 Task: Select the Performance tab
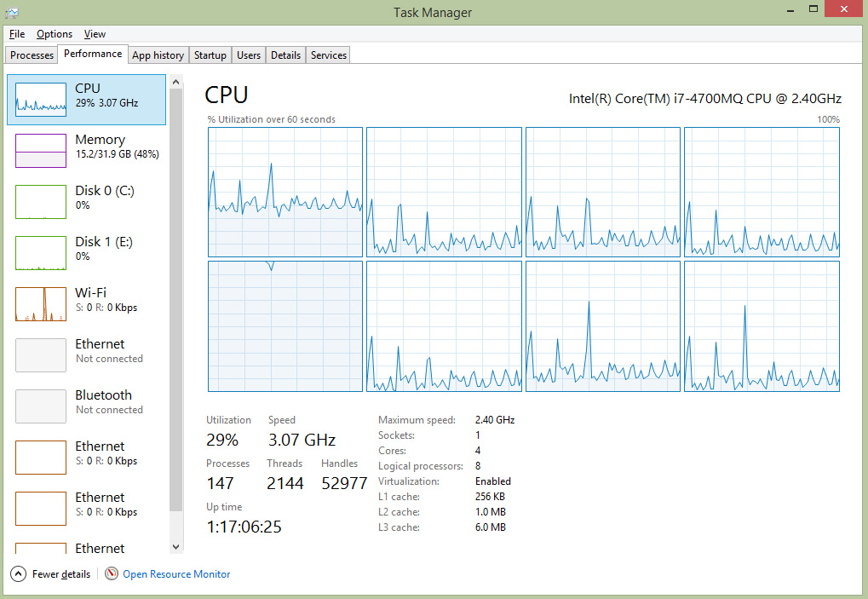pos(93,54)
